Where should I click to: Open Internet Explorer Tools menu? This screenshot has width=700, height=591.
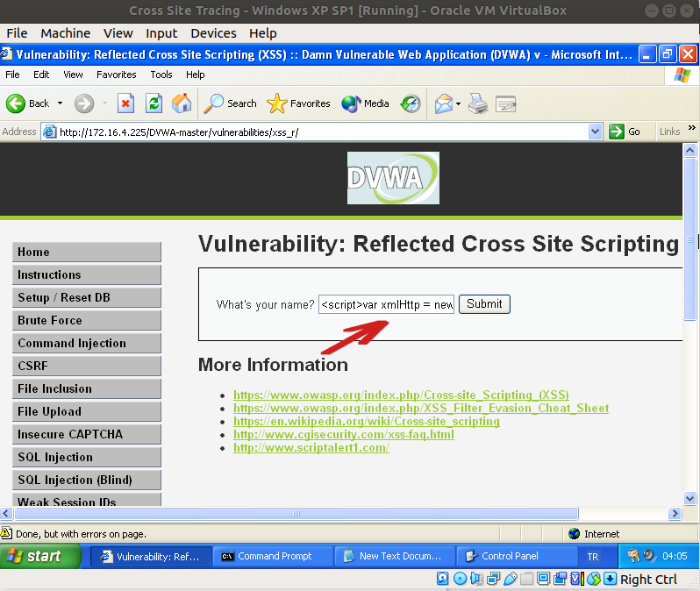(x=161, y=75)
